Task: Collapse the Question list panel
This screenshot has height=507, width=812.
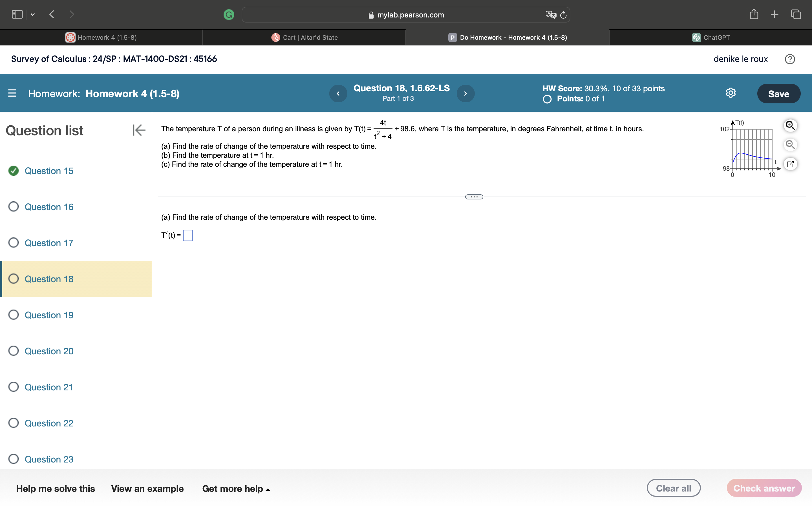Action: click(x=139, y=130)
